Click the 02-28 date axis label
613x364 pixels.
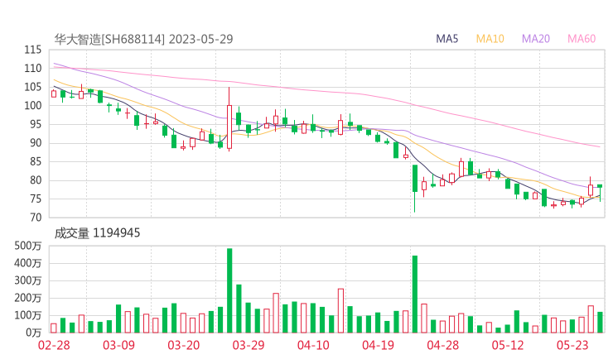click(54, 345)
